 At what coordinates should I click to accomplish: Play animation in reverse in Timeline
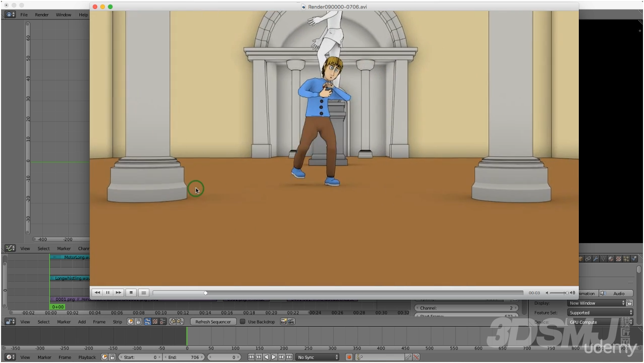pyautogui.click(x=266, y=357)
